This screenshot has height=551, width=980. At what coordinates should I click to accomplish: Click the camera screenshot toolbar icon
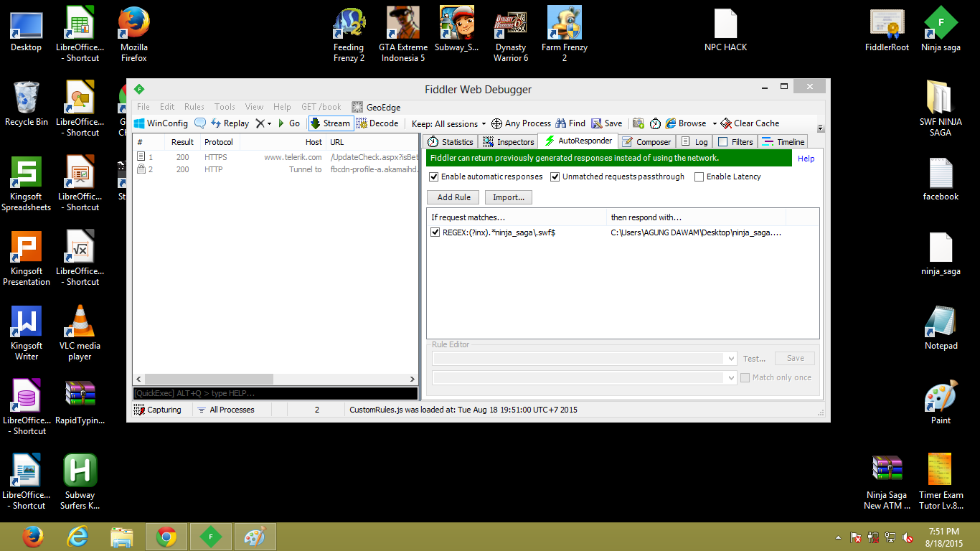click(639, 123)
